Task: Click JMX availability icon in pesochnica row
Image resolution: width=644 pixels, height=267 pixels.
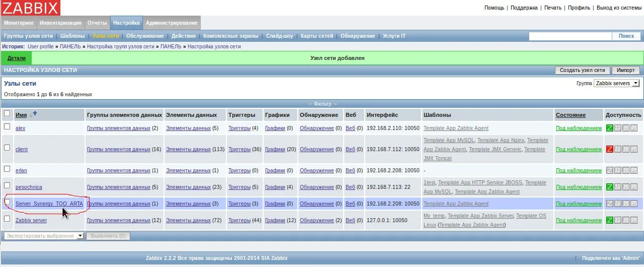Action: point(626,187)
